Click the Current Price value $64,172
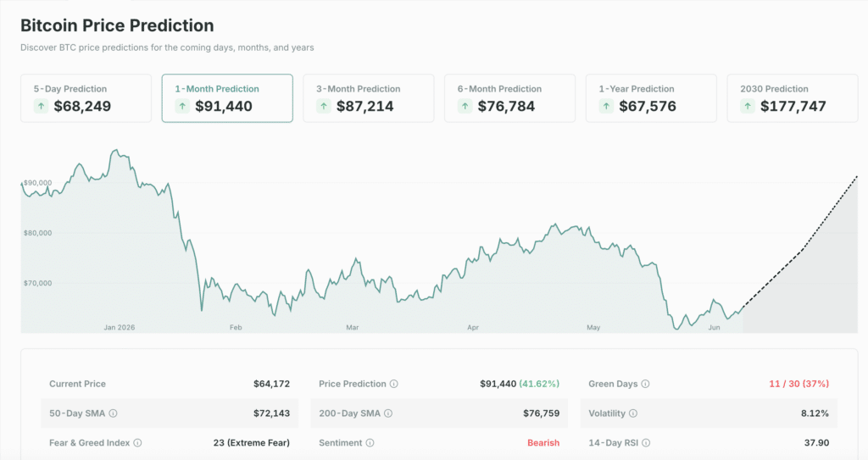 pos(272,384)
